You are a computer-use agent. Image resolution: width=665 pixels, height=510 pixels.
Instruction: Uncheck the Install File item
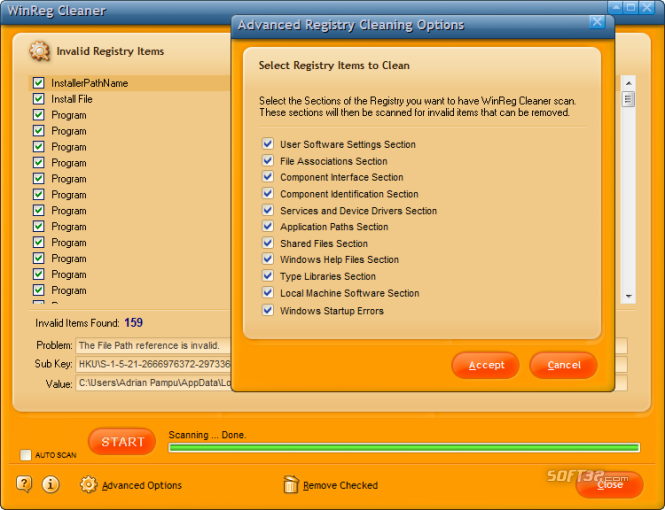click(x=39, y=99)
